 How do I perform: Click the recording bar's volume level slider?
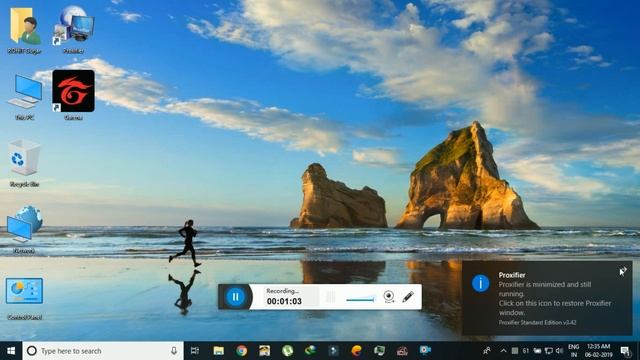[360, 299]
